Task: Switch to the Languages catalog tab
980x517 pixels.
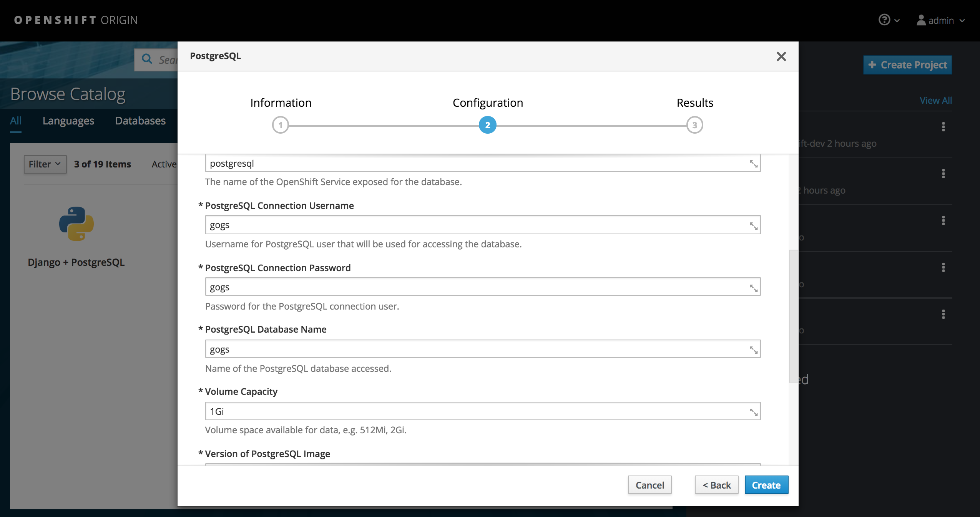Action: click(x=68, y=121)
